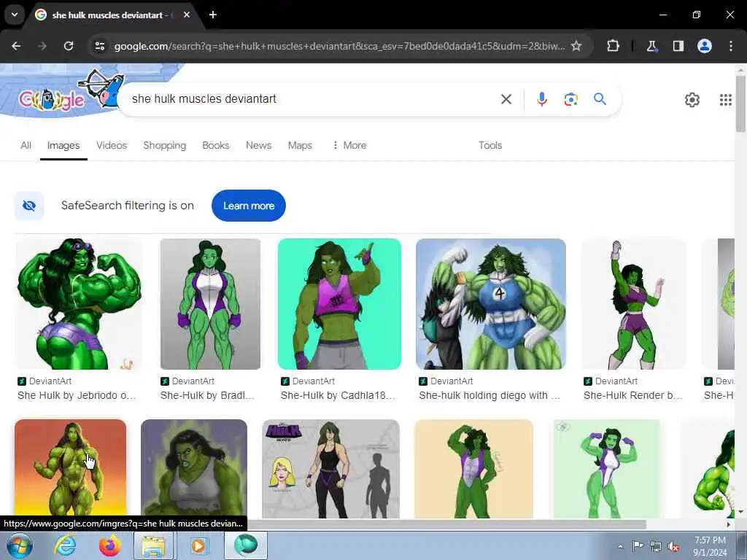This screenshot has width=747, height=560.
Task: Open the Books tab
Action: click(215, 145)
